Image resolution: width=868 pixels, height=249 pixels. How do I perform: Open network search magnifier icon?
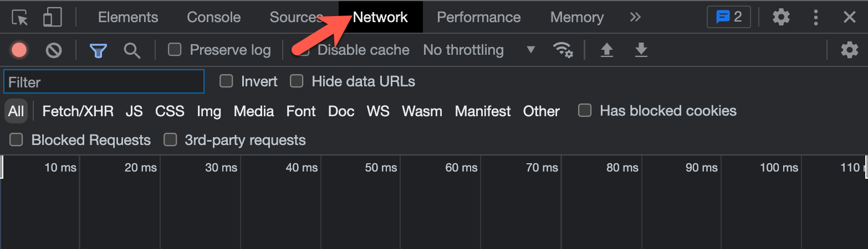(132, 50)
